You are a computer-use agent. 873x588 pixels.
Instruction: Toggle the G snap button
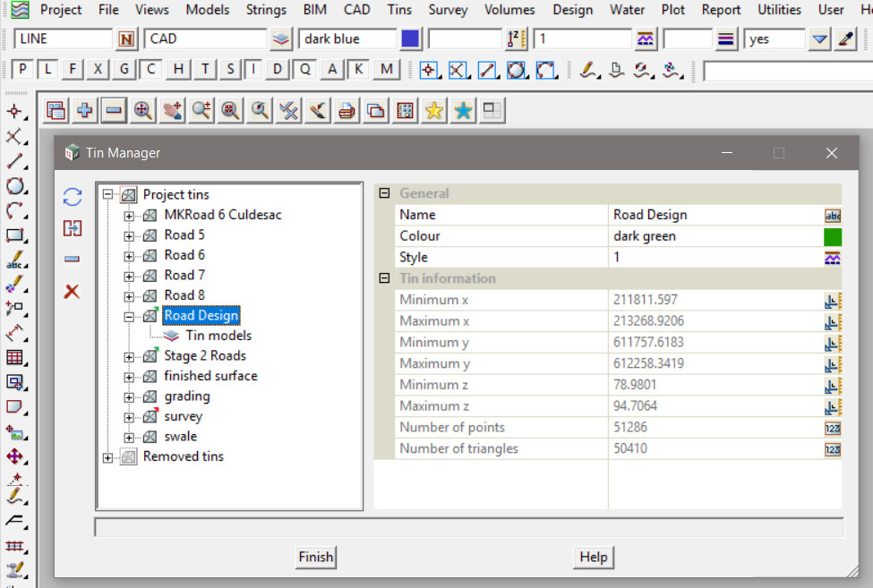point(124,70)
